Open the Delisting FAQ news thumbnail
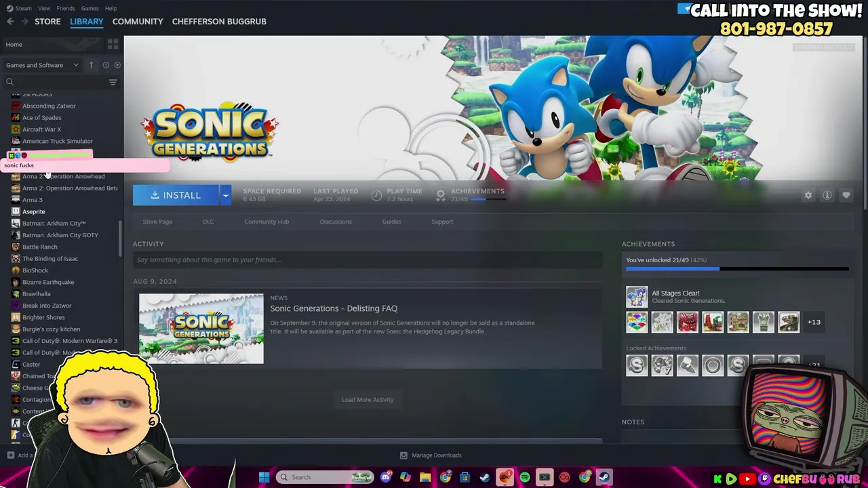Viewport: 868px width, 488px height. click(x=201, y=329)
